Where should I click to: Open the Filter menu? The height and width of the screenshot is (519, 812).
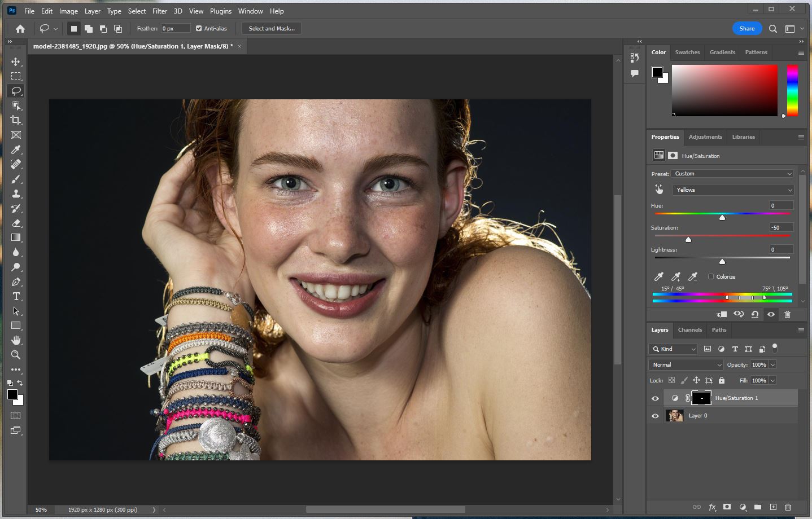[160, 11]
